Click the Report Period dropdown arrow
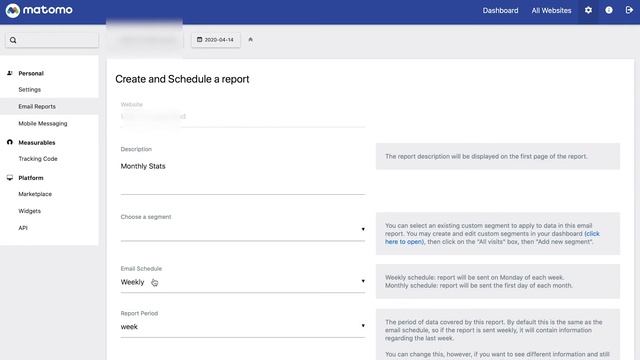Viewport: 640px width, 360px height. click(x=363, y=326)
